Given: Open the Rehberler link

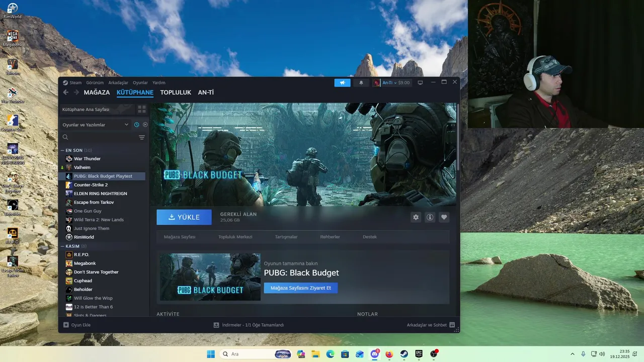Looking at the screenshot, I should 330,237.
